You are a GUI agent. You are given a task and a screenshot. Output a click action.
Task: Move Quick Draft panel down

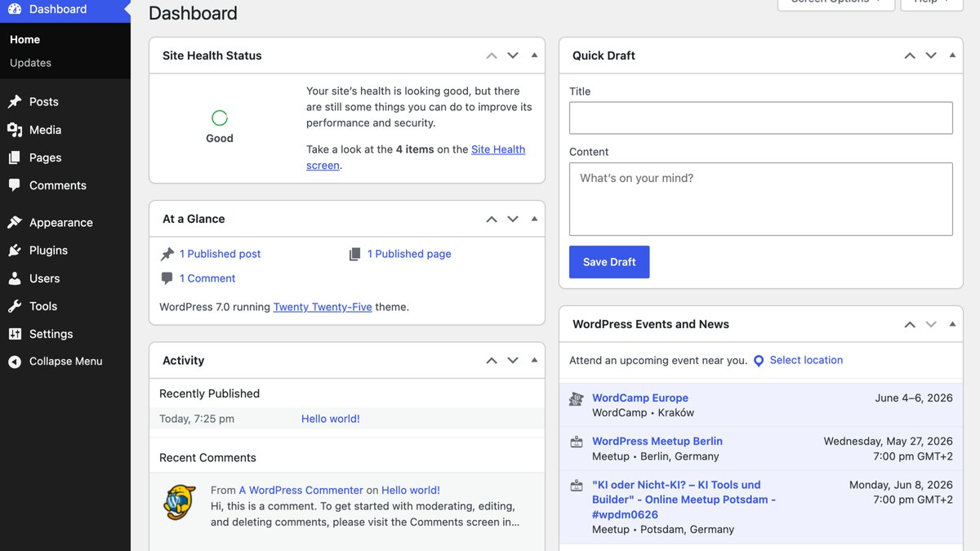pos(931,56)
